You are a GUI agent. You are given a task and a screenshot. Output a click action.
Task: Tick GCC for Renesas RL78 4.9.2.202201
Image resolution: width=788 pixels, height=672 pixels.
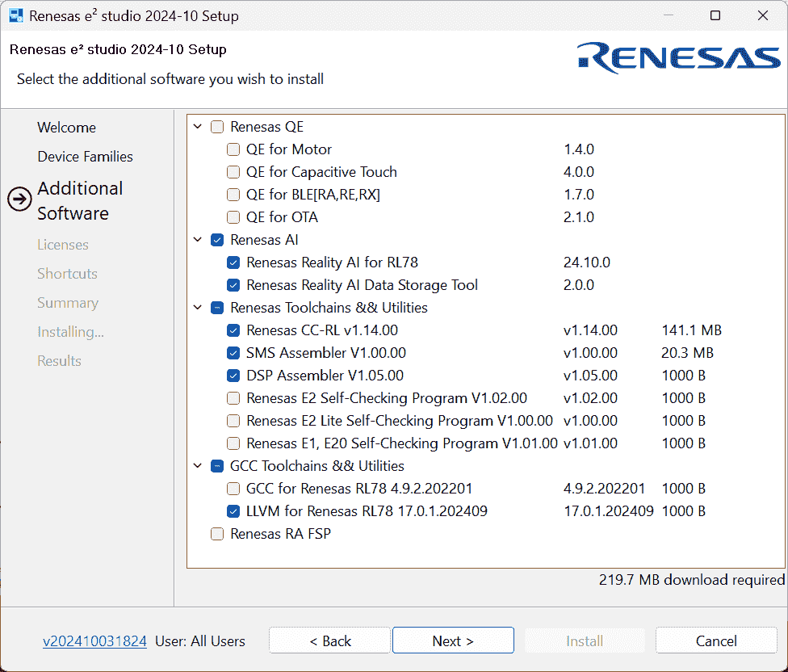coord(233,489)
